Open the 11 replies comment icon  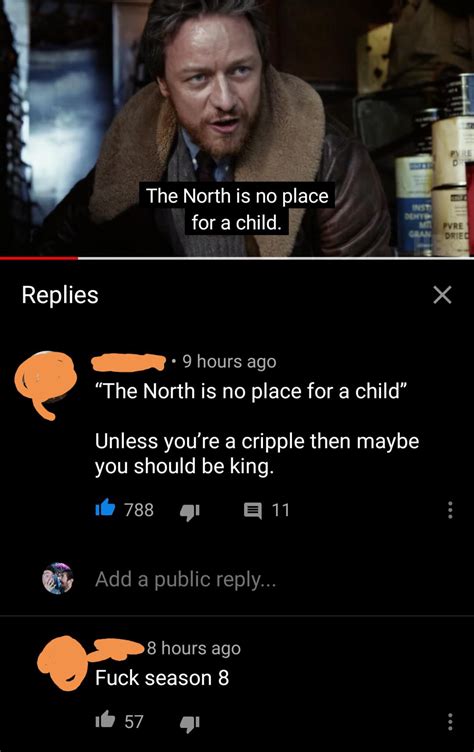click(252, 510)
